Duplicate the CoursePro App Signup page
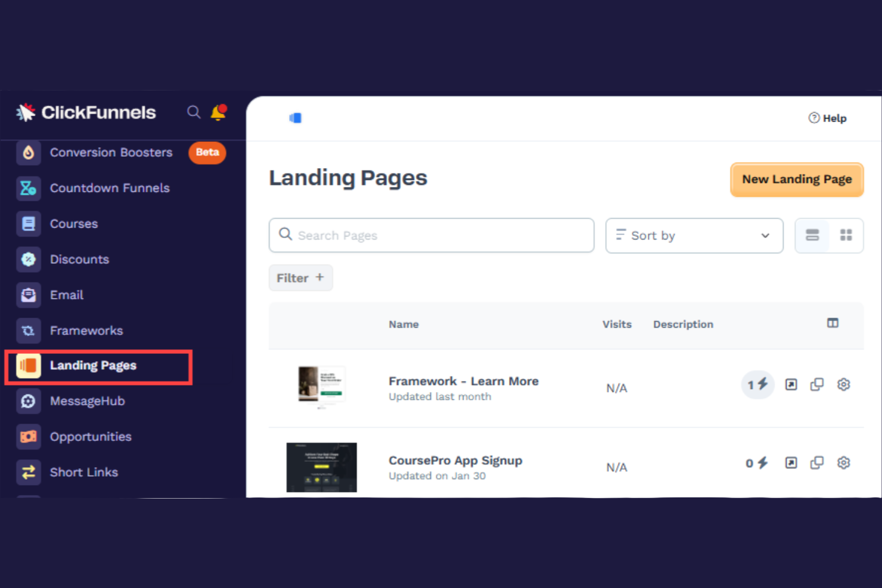The height and width of the screenshot is (588, 882). [817, 462]
